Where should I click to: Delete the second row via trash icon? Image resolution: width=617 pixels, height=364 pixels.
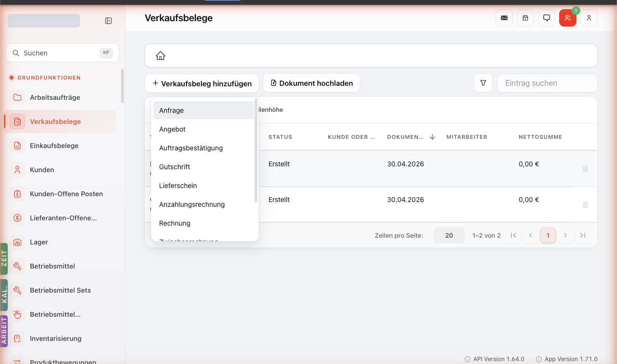(x=585, y=205)
